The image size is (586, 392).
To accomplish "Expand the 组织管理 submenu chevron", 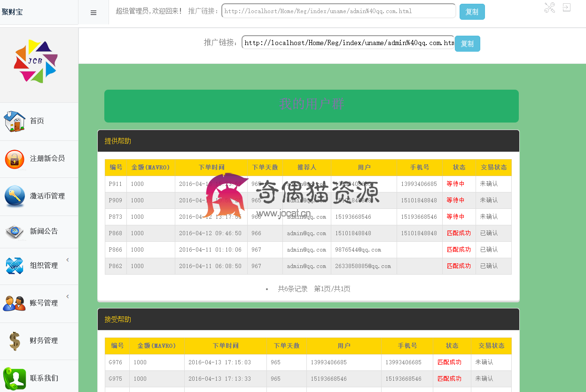I will (x=68, y=260).
